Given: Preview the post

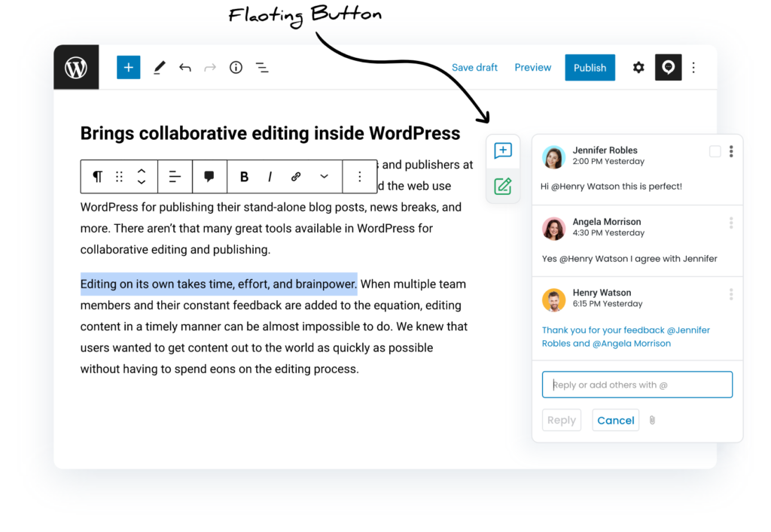Looking at the screenshot, I should (532, 67).
